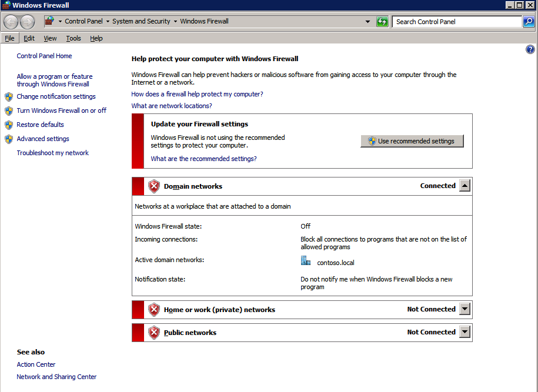This screenshot has width=538, height=392.
Task: Click shield icon beside Restore defaults
Action: [9, 125]
